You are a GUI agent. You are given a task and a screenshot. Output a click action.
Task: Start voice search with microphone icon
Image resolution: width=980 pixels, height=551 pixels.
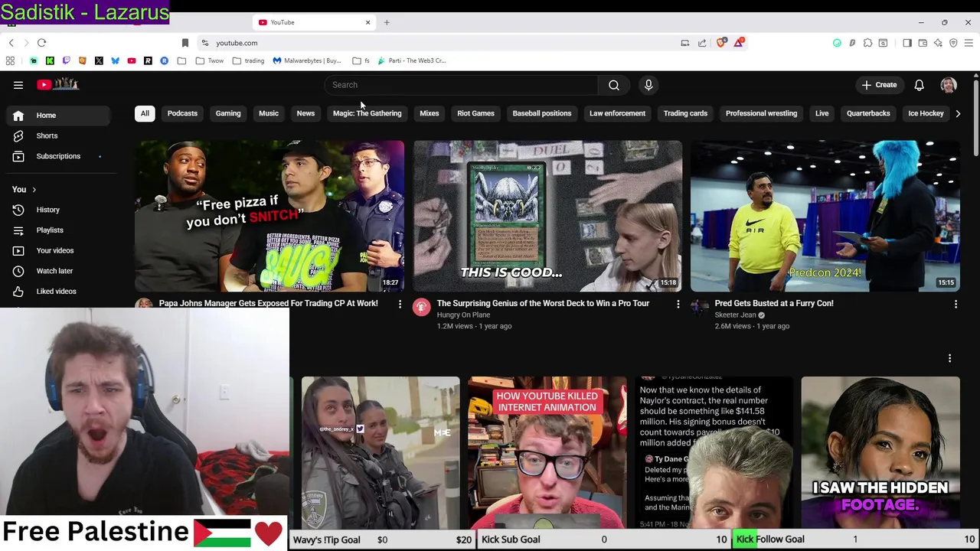pyautogui.click(x=648, y=85)
